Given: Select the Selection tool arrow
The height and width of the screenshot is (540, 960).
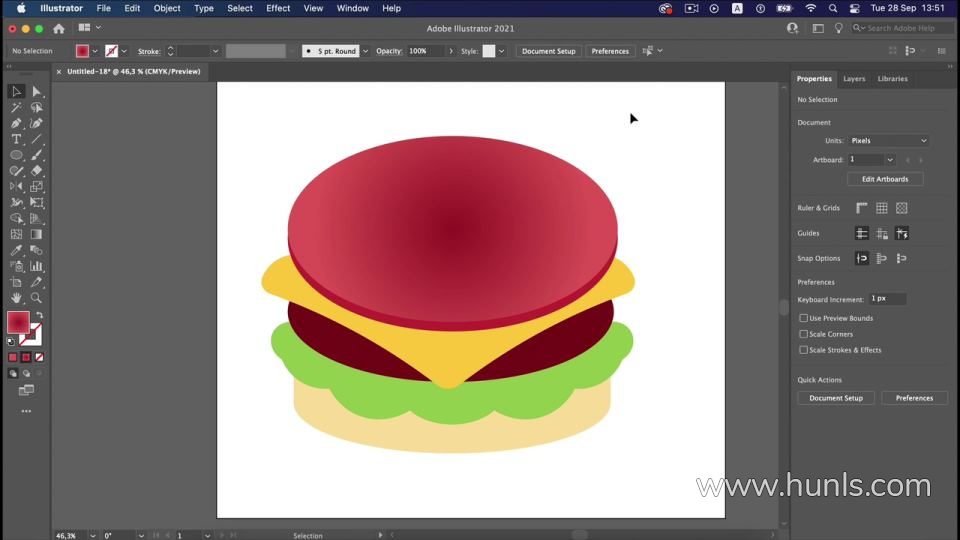Looking at the screenshot, I should 16,91.
